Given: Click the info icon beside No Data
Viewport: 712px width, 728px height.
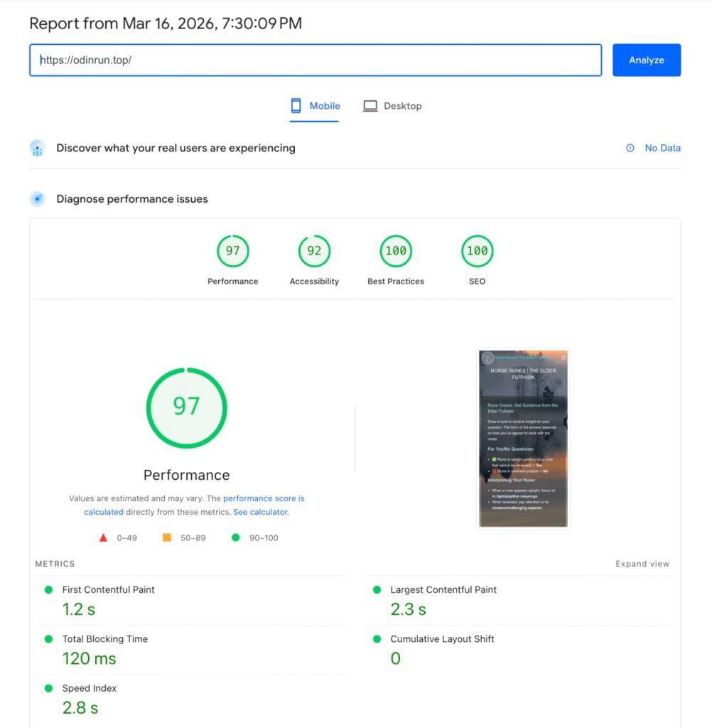Looking at the screenshot, I should click(x=630, y=148).
